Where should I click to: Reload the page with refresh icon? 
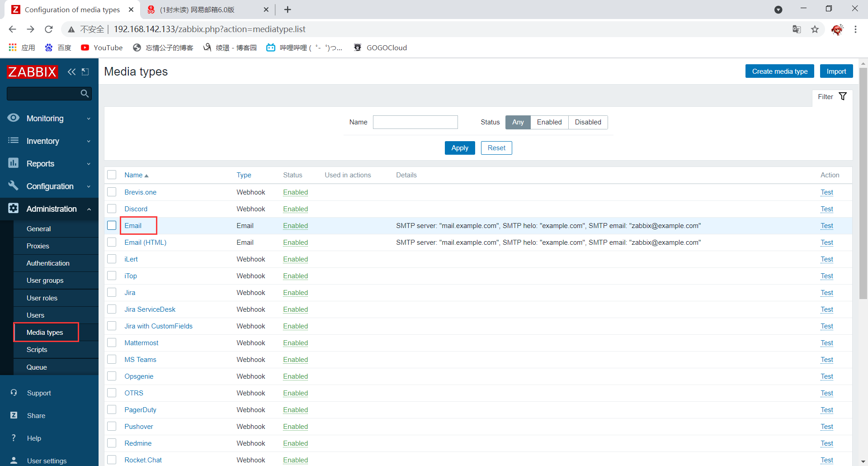(49, 29)
